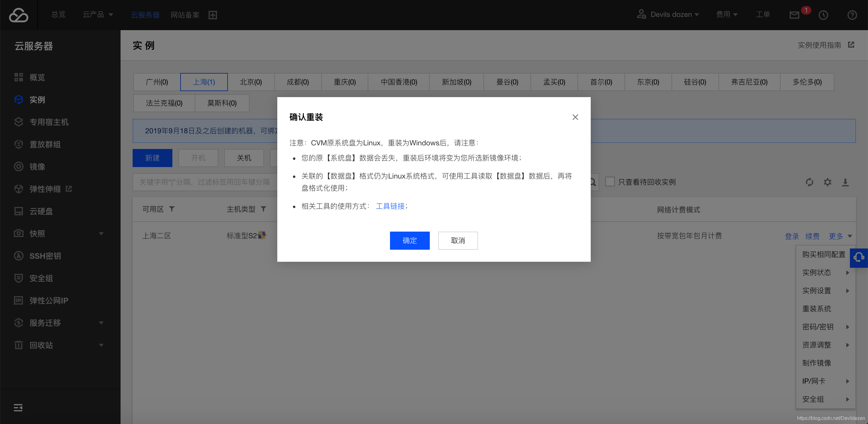
Task: Click the keyword filter search input
Action: (x=202, y=182)
